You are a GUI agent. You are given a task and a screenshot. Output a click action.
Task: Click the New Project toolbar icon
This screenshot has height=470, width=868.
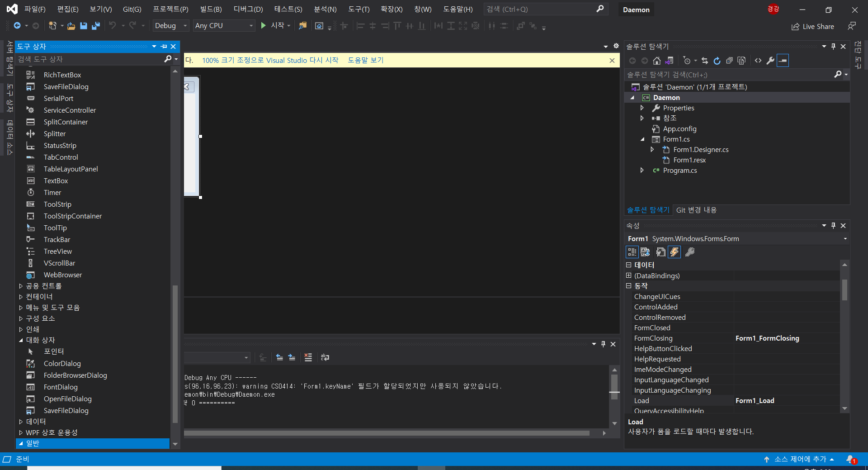point(53,26)
